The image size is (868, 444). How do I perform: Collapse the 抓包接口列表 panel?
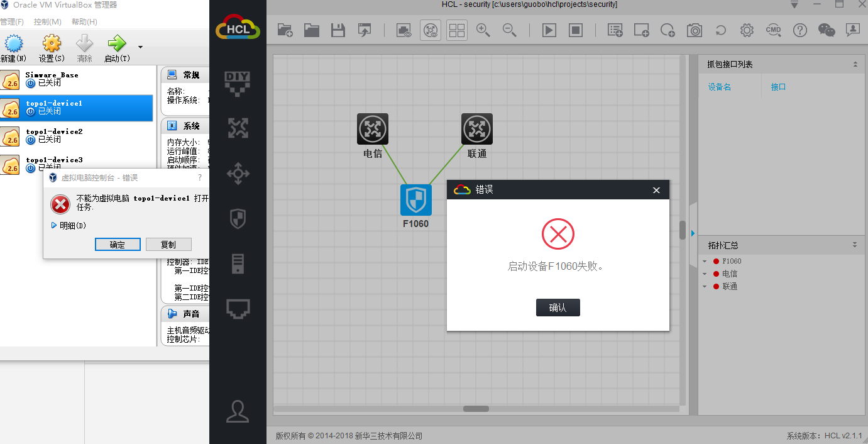tap(855, 64)
